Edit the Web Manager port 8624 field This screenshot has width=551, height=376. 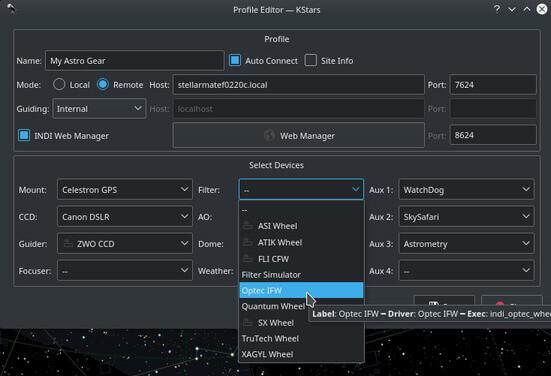tap(493, 135)
